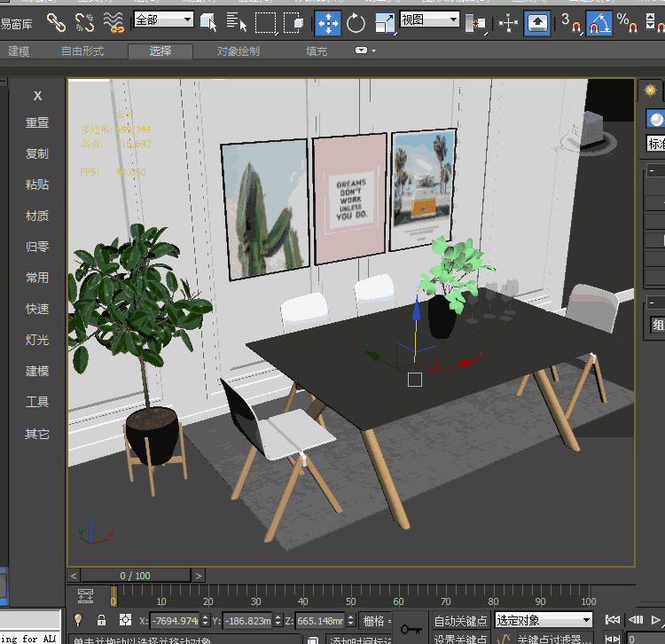Toggle the selection lock padlock
The image size is (665, 644).
pos(101,620)
